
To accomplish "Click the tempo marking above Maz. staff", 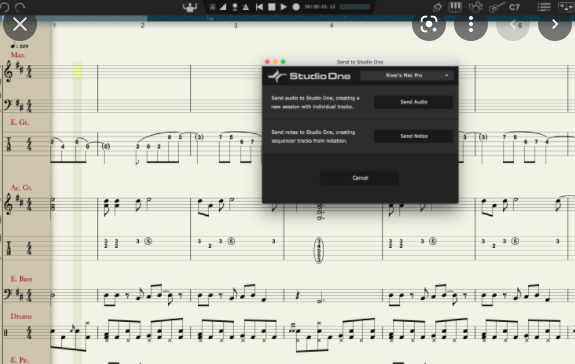I will point(19,46).
